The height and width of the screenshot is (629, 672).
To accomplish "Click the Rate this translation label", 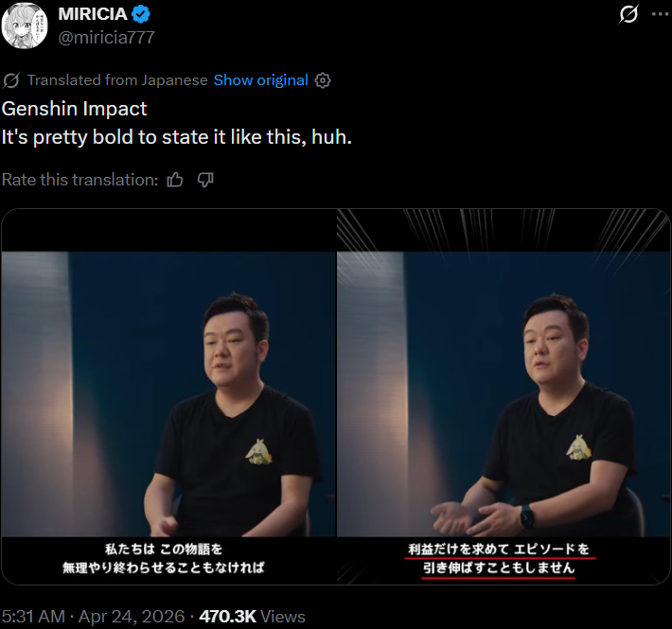I will [x=80, y=180].
